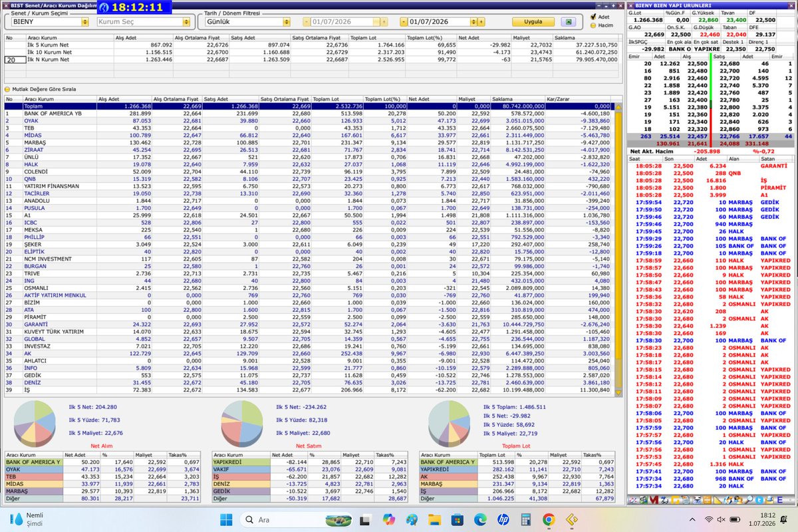Select the MİDAS row in broker table
The image size is (798, 532).
(308, 135)
